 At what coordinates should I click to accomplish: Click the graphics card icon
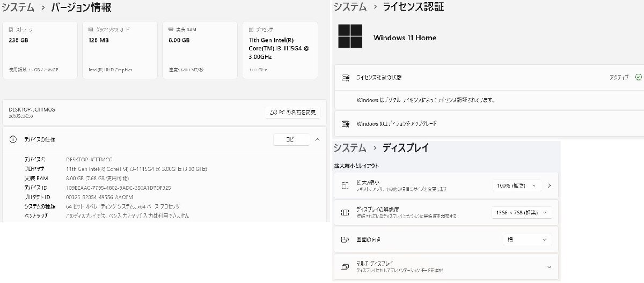91,29
